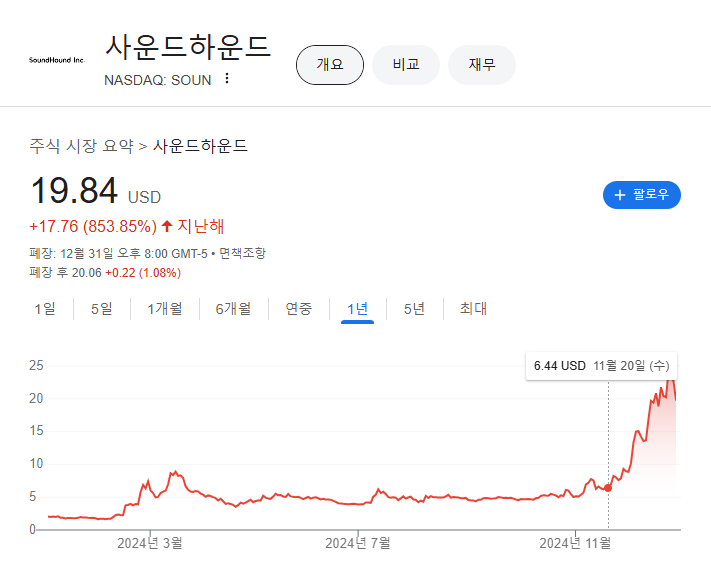This screenshot has height=566, width=711.
Task: Click the 면책조항 disclaimer link
Action: pyautogui.click(x=242, y=253)
